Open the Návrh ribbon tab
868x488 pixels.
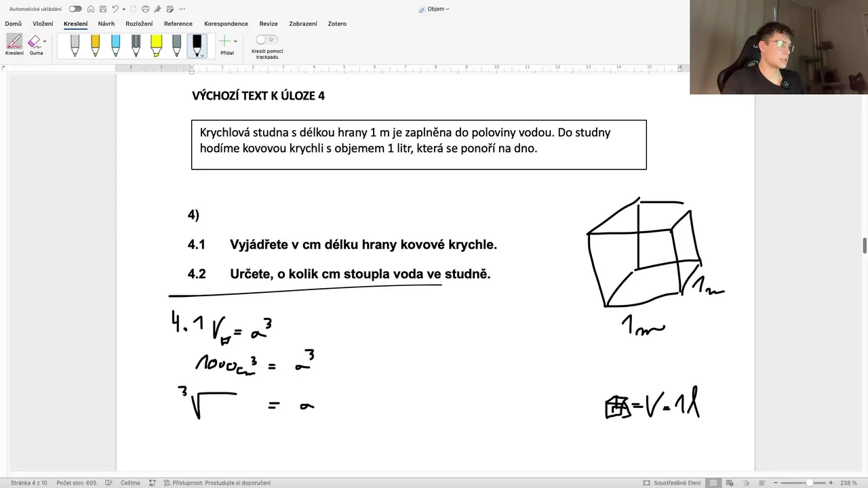click(106, 24)
